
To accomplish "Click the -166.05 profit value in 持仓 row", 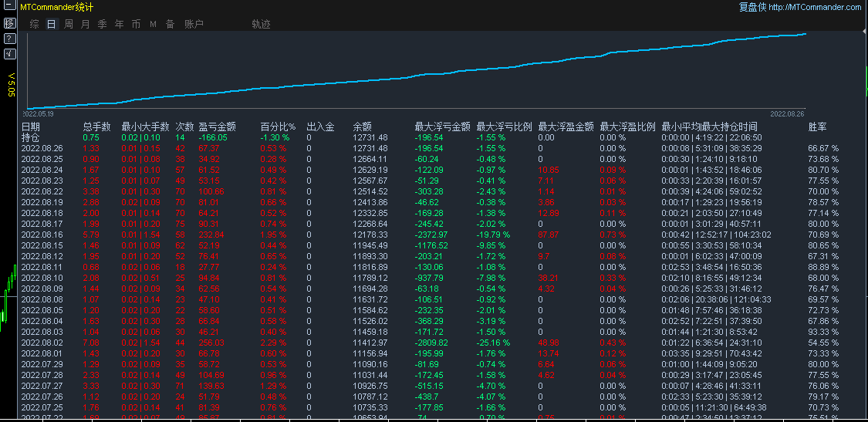I will tap(213, 137).
